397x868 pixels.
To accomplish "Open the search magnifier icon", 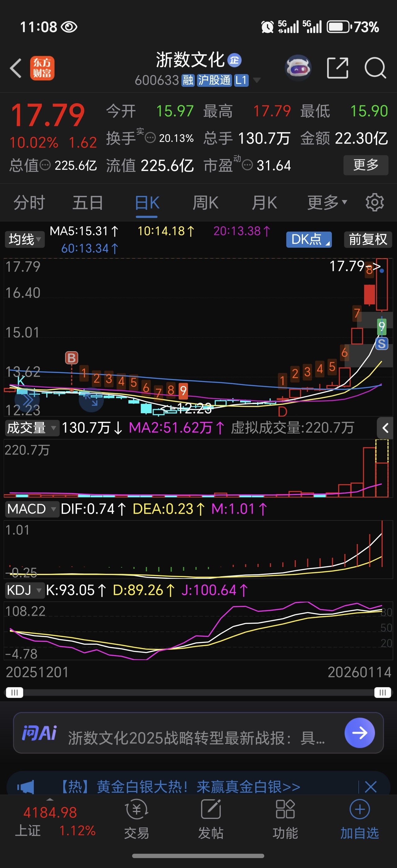I will point(375,68).
